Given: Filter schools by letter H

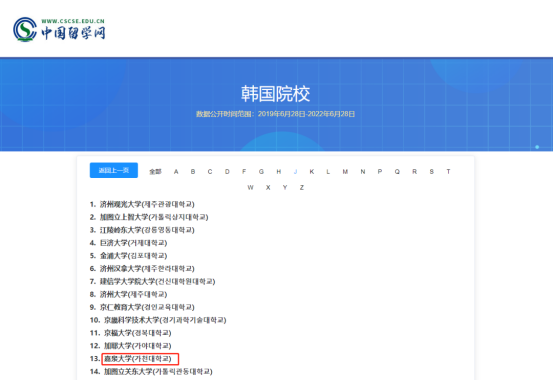Looking at the screenshot, I should coord(279,172).
